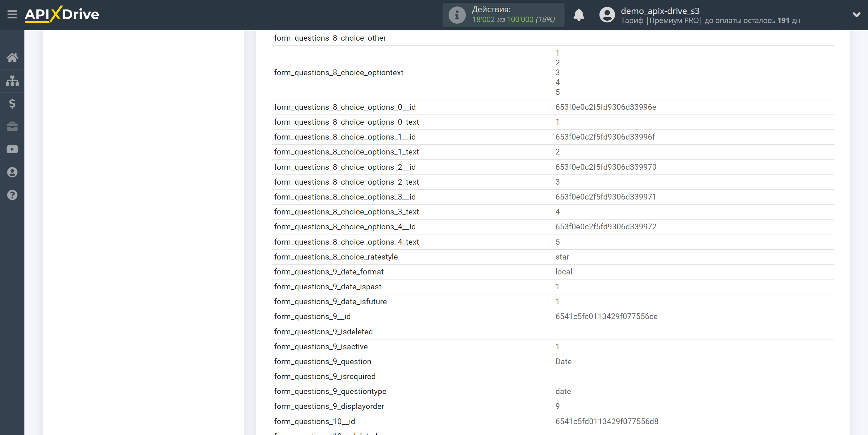This screenshot has width=868, height=435.
Task: Open the YouTube video sidebar icon
Action: click(12, 149)
